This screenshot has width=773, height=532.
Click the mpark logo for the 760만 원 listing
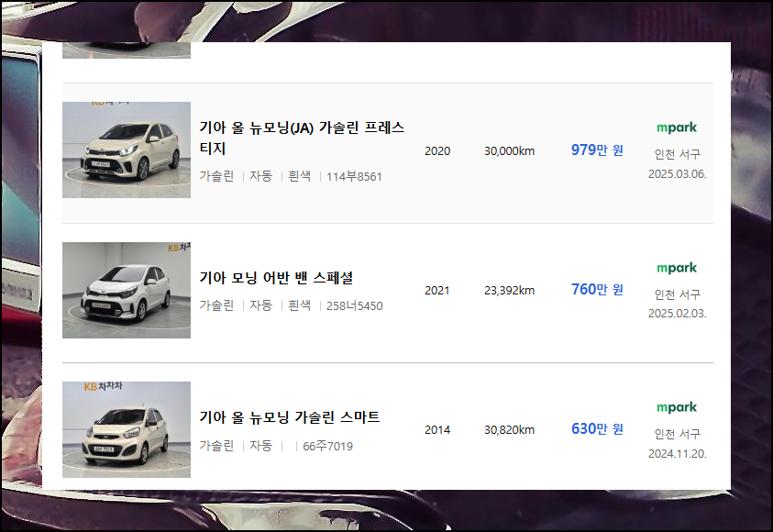[x=677, y=268]
